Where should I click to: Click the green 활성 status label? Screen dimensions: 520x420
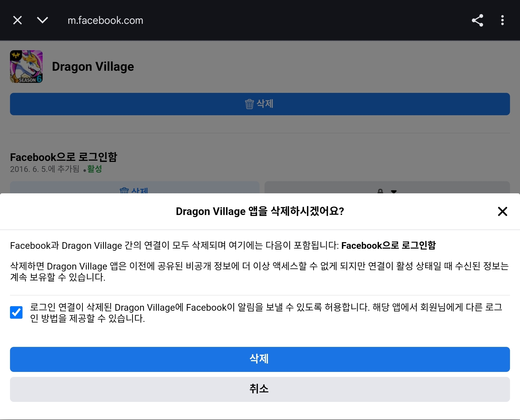point(95,169)
